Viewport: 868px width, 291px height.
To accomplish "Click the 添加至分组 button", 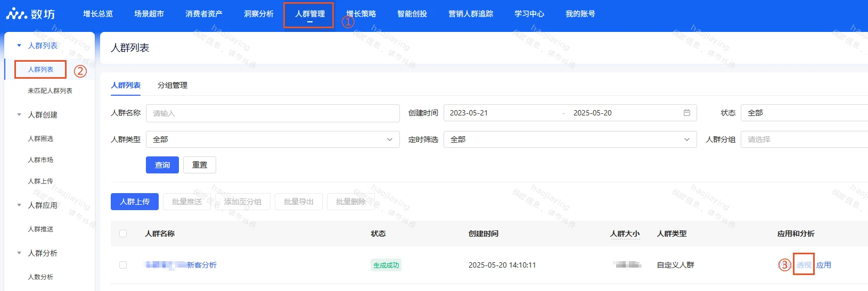I will point(243,202).
